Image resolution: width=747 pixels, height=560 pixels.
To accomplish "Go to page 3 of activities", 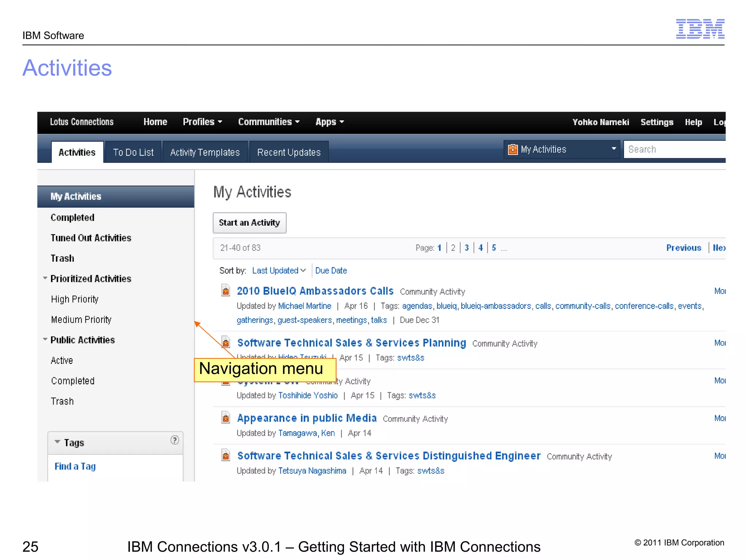I will point(467,248).
